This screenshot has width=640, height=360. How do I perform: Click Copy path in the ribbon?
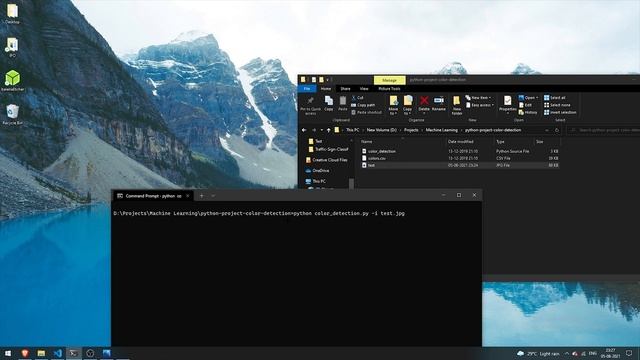[x=363, y=105]
